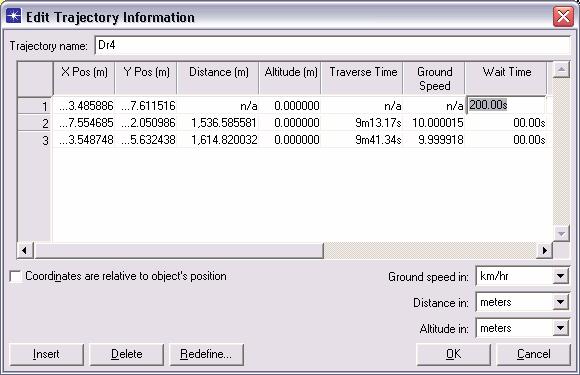Open the Ground speed units dropdown

561,276
